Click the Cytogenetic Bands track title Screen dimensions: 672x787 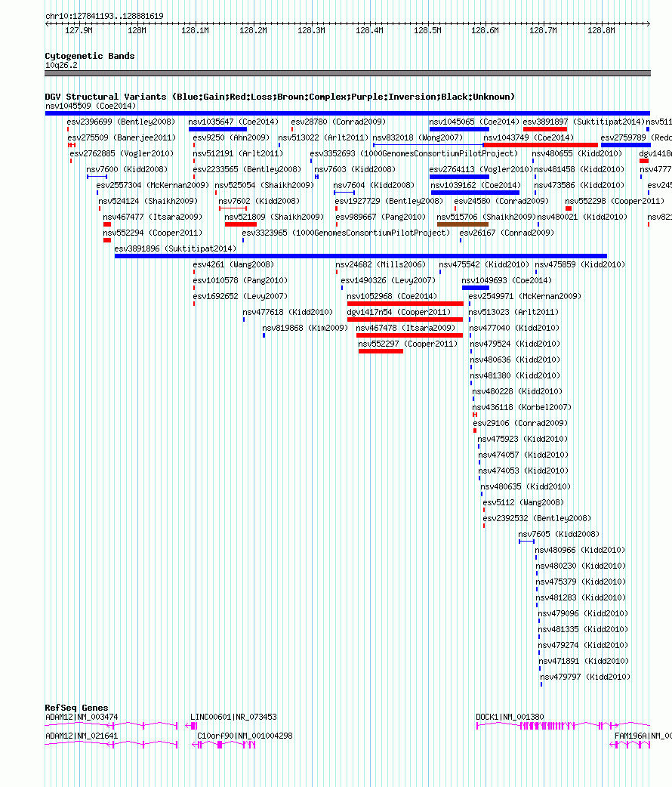[x=90, y=56]
